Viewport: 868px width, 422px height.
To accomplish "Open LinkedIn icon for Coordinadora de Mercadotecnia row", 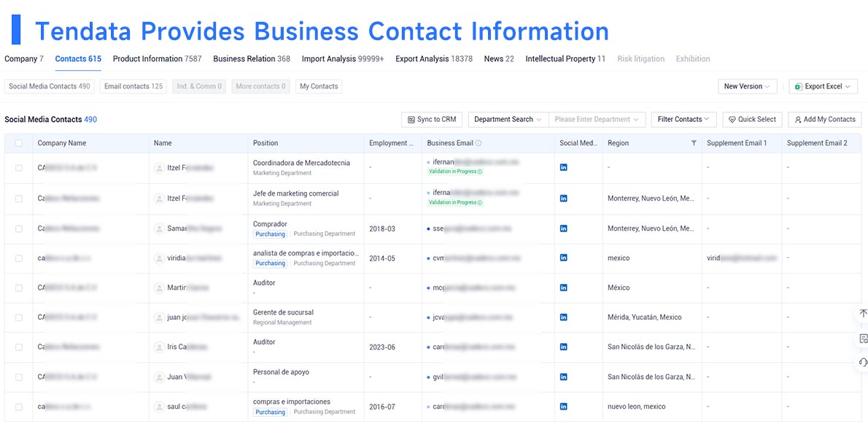I will (564, 167).
